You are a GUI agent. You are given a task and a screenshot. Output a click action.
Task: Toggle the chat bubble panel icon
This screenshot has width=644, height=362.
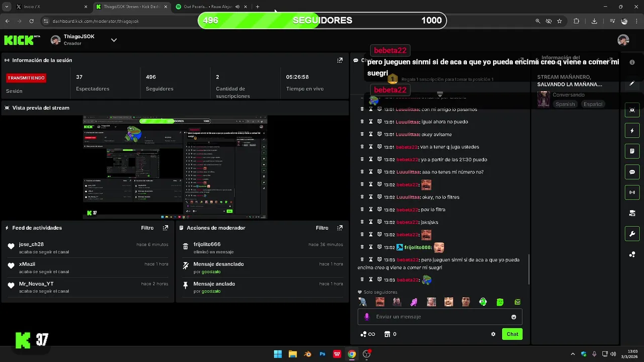pos(632,172)
